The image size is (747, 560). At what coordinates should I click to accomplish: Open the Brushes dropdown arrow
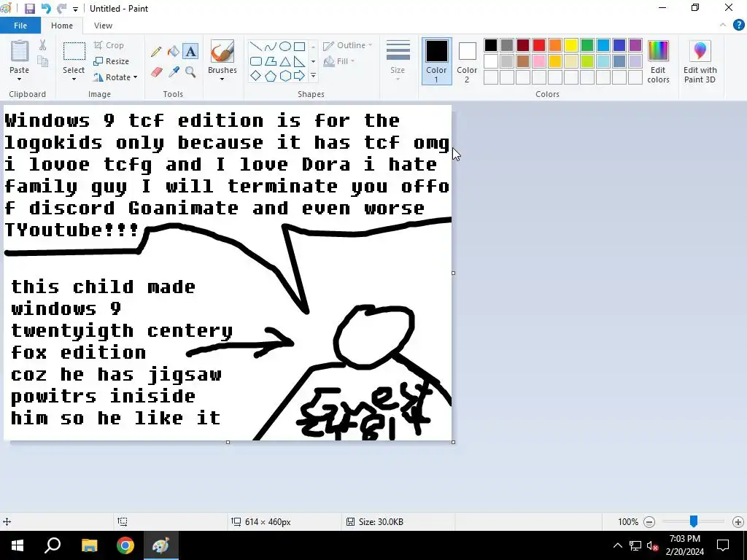pos(222,79)
